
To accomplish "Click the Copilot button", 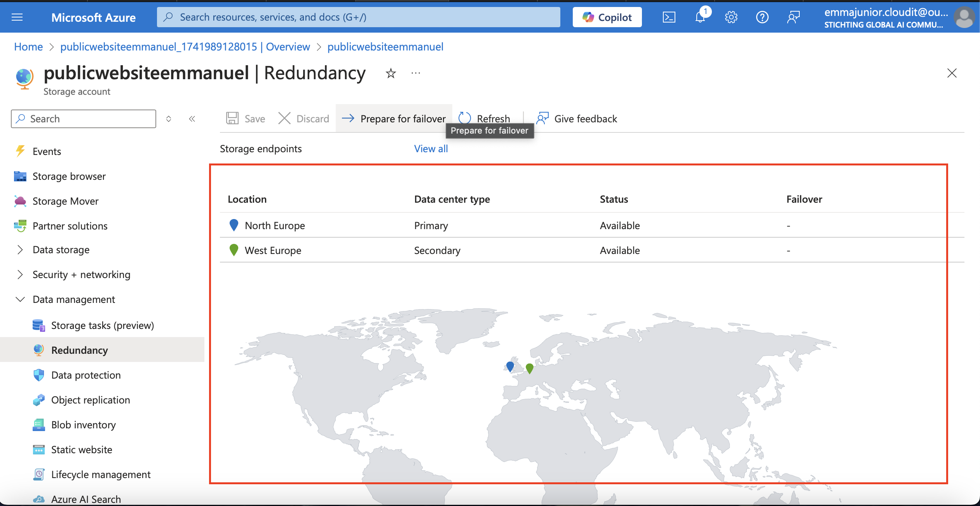I will tap(607, 17).
